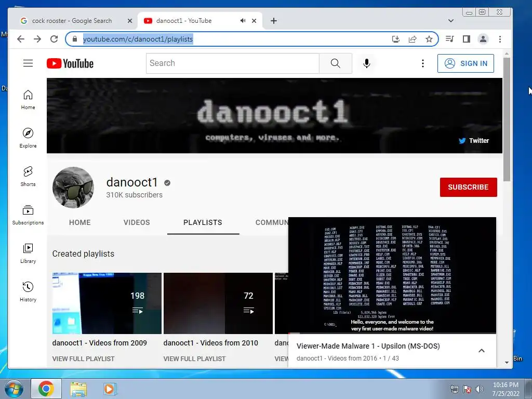This screenshot has width=532, height=399.
Task: Click the 198-video playlist thumbnail
Action: click(x=107, y=303)
